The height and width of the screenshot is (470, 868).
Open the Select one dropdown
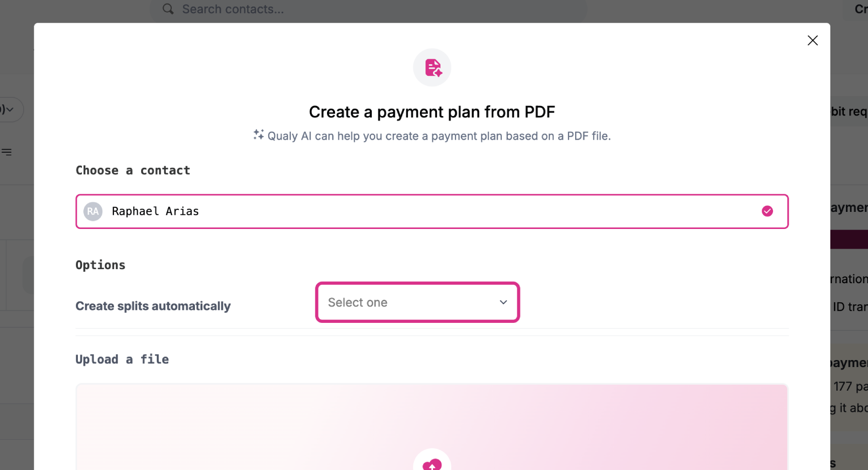pyautogui.click(x=417, y=302)
